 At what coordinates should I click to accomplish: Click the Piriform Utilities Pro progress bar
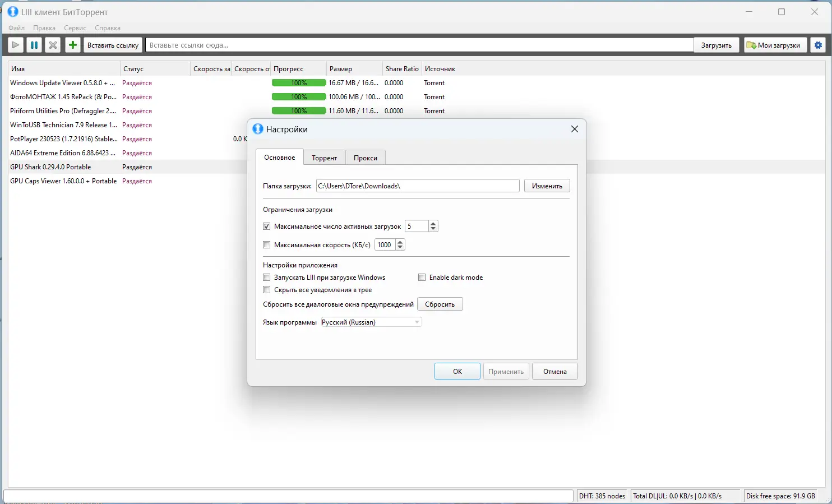point(299,111)
